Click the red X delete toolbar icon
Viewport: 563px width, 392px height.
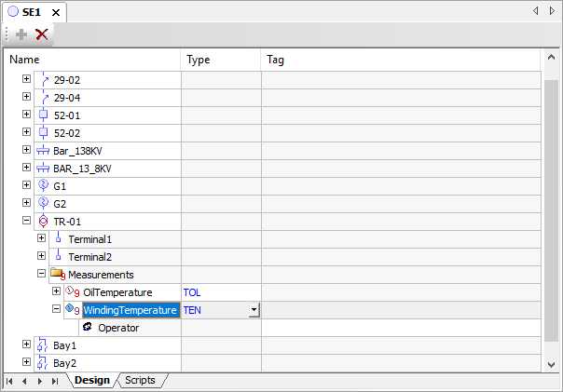coord(41,34)
